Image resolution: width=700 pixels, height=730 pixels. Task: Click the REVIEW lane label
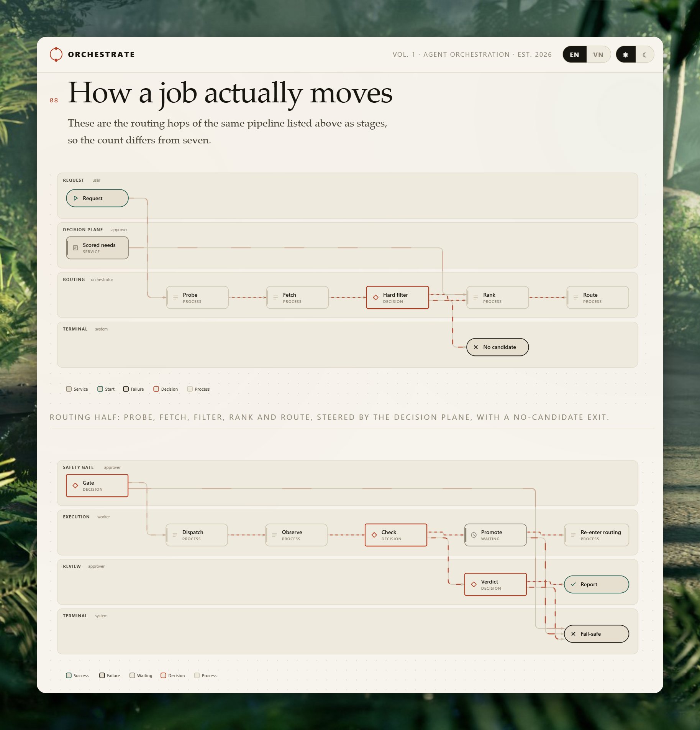click(72, 566)
